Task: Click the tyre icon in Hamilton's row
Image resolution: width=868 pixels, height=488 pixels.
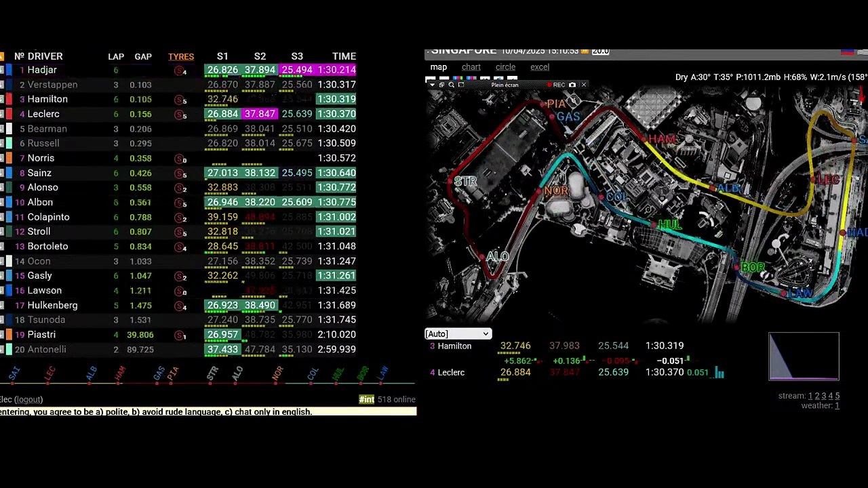Action: click(180, 100)
